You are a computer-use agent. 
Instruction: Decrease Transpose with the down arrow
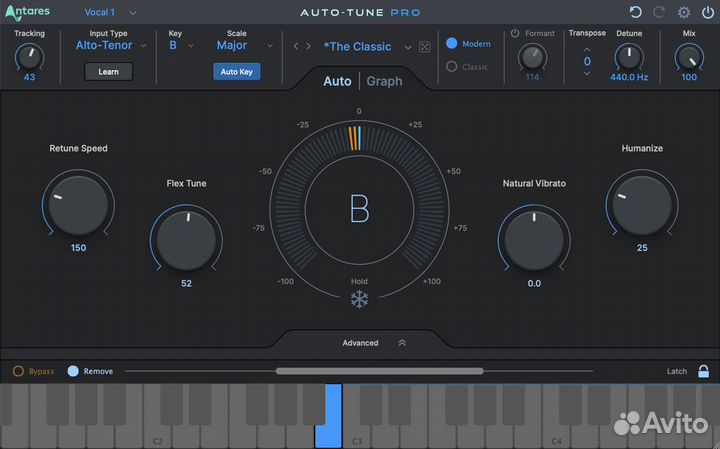pyautogui.click(x=587, y=73)
